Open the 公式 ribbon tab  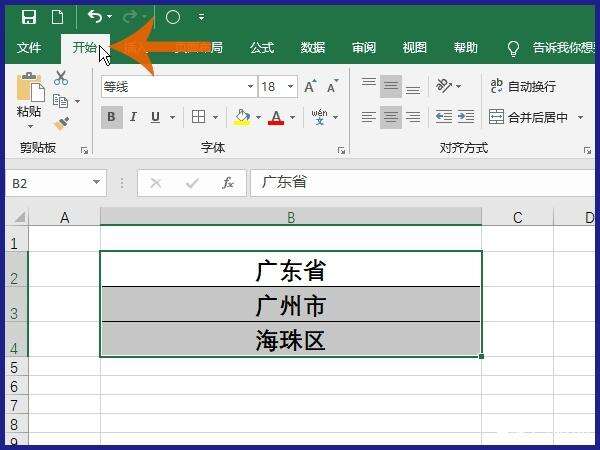(262, 48)
